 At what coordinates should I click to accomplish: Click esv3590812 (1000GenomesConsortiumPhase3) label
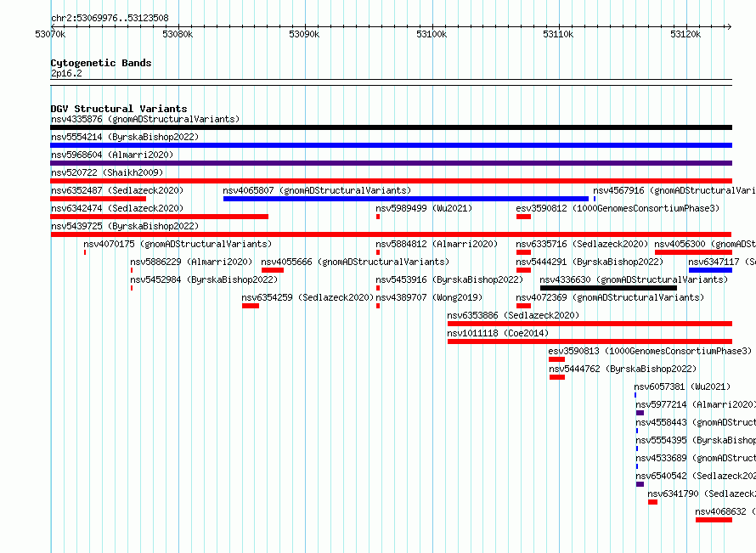618,208
